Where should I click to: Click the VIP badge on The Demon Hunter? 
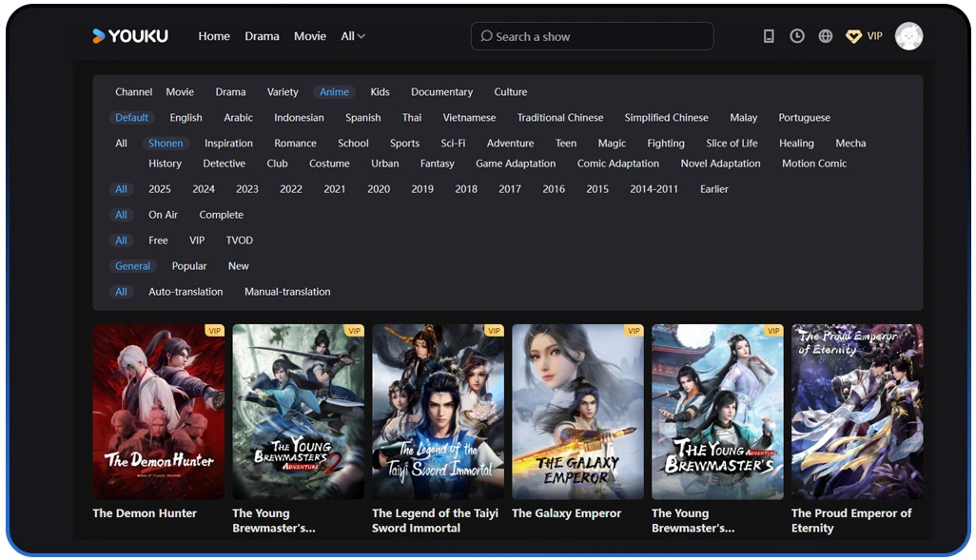click(214, 331)
